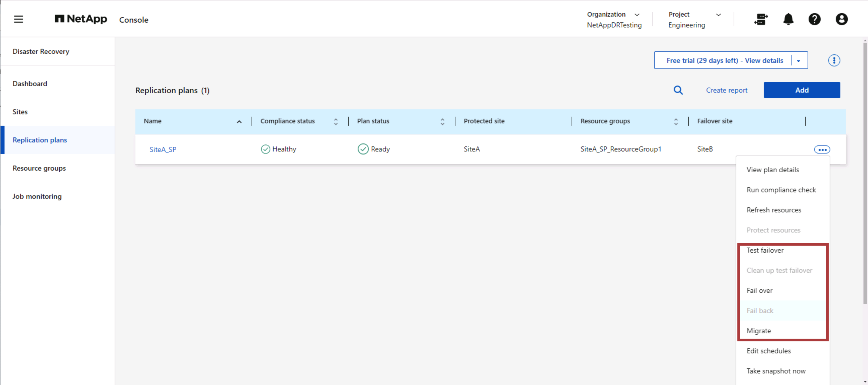The width and height of the screenshot is (868, 385).
Task: Sort the table by Plan status
Action: point(442,121)
